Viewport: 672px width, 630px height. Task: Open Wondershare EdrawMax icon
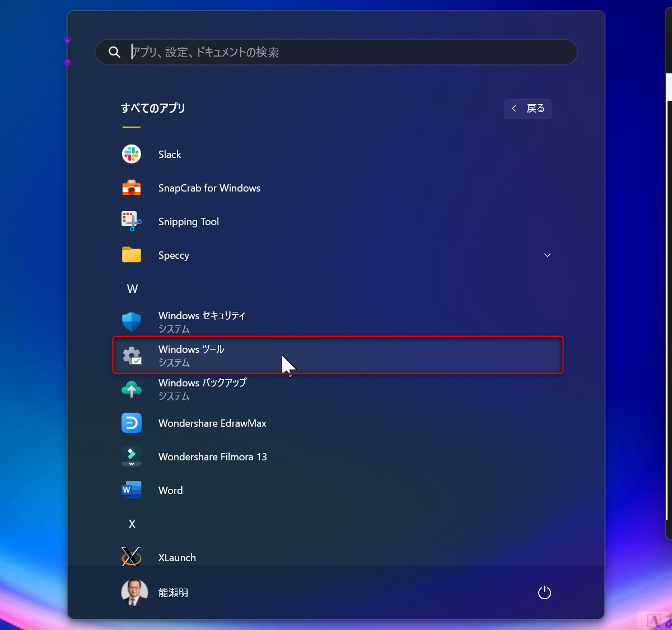coord(132,423)
